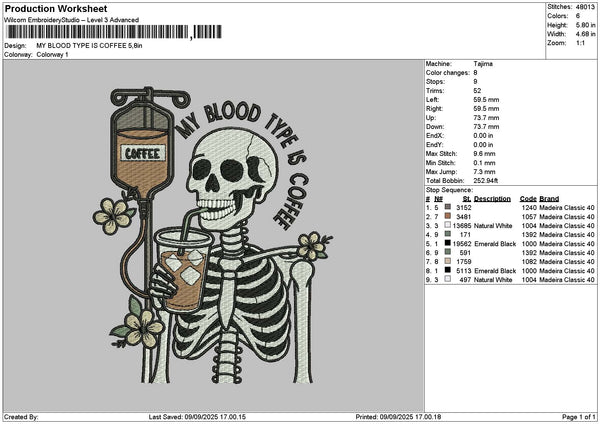
Task: Click 'Emerald Black' in stop row 5
Action: tap(495, 244)
